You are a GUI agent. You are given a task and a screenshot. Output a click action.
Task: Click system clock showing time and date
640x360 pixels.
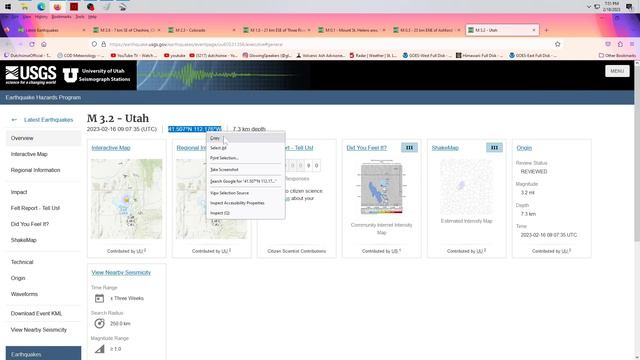(611, 7)
